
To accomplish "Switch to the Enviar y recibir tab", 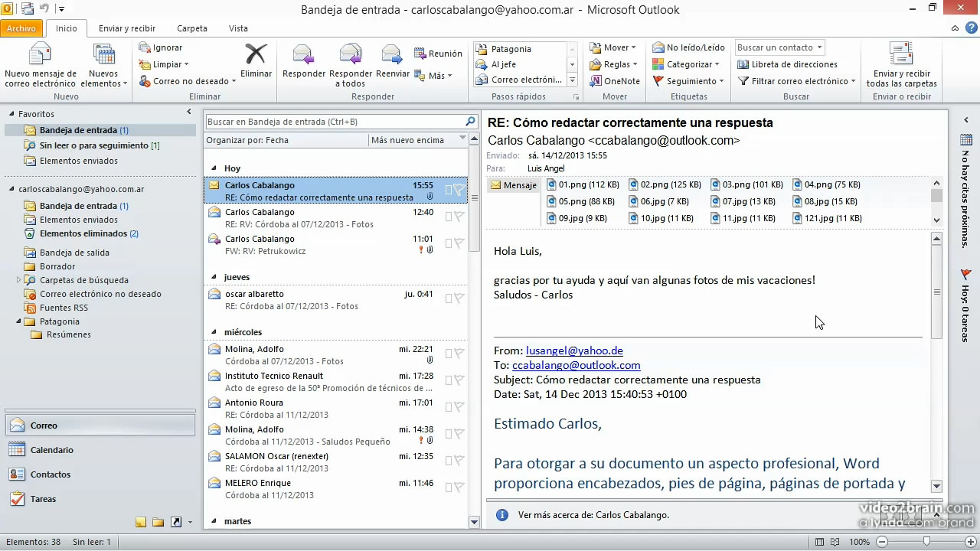I will click(127, 28).
